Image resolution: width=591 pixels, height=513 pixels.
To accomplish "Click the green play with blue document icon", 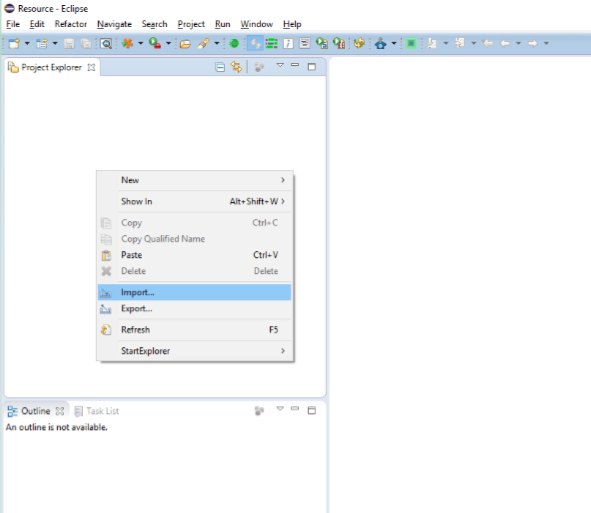I will 322,44.
